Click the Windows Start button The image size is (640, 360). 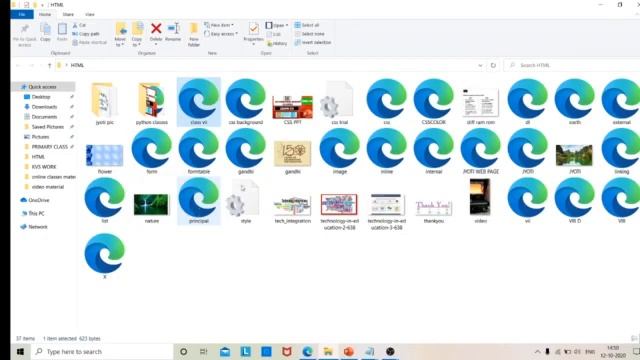20,351
